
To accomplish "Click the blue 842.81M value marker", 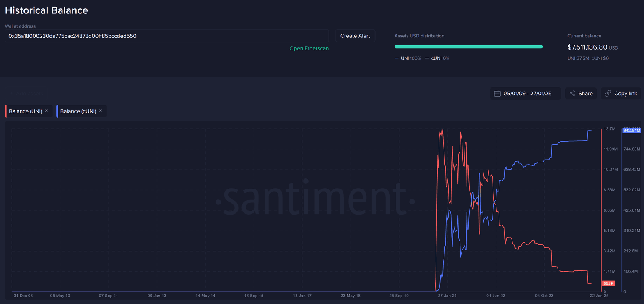I will pos(631,130).
